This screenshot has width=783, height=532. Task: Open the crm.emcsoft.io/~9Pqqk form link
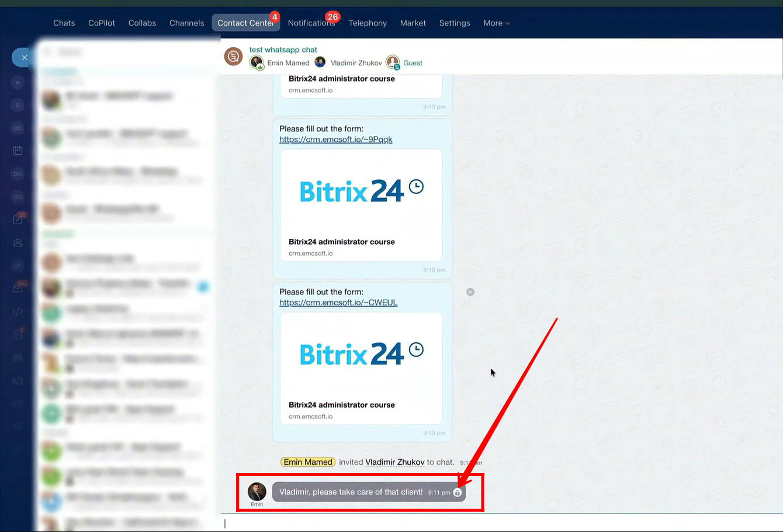[335, 140]
